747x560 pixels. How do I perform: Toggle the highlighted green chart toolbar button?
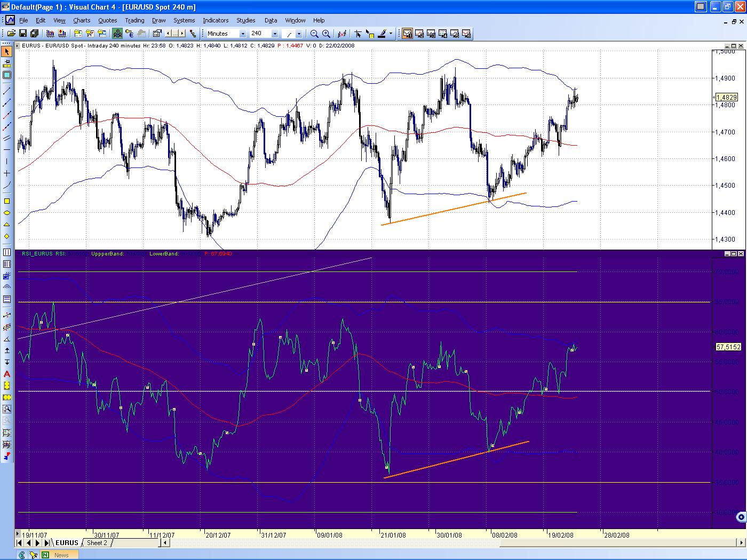117,34
